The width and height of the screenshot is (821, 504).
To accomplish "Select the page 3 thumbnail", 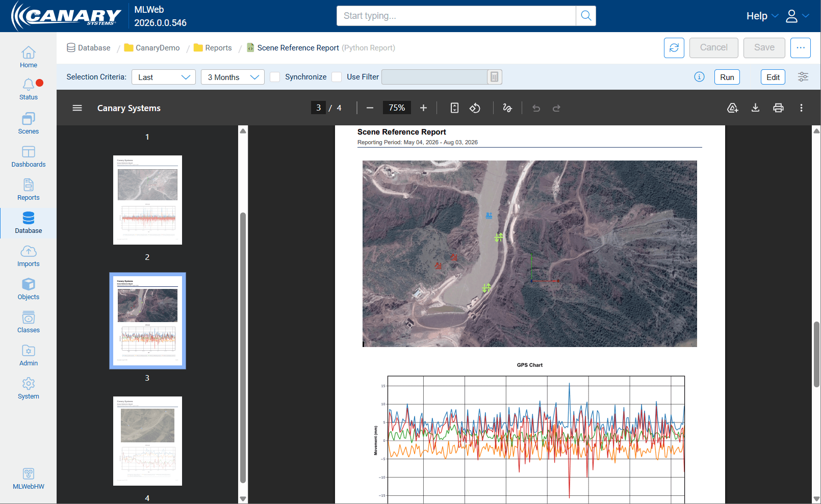I will [147, 321].
